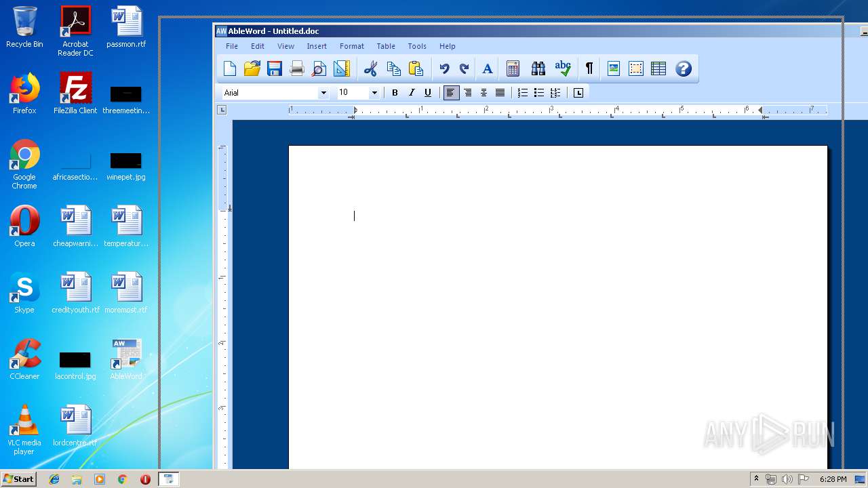Select the VLC media player desktop icon
Image resolution: width=868 pixels, height=488 pixels.
[x=24, y=430]
